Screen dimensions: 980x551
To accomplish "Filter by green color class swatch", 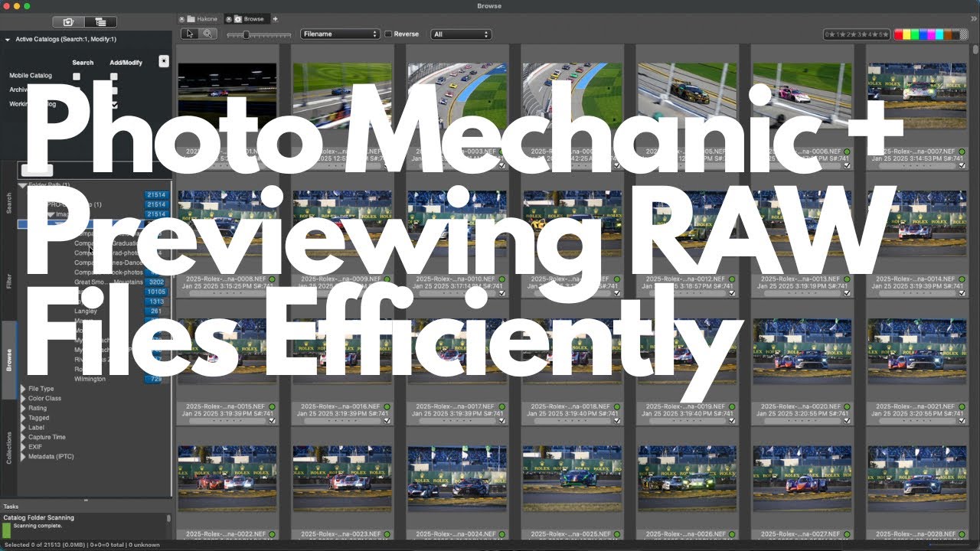I will (x=916, y=34).
